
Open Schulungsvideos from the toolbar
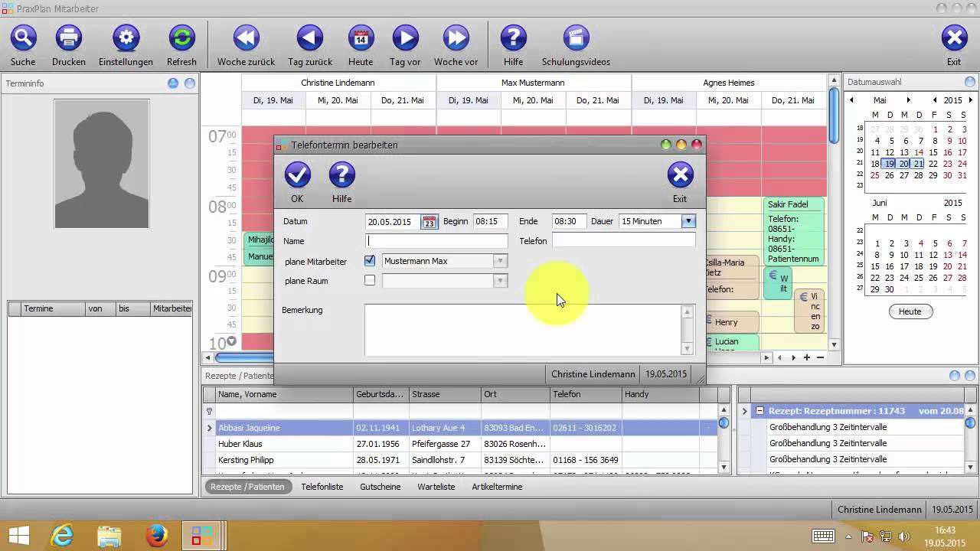tap(576, 37)
